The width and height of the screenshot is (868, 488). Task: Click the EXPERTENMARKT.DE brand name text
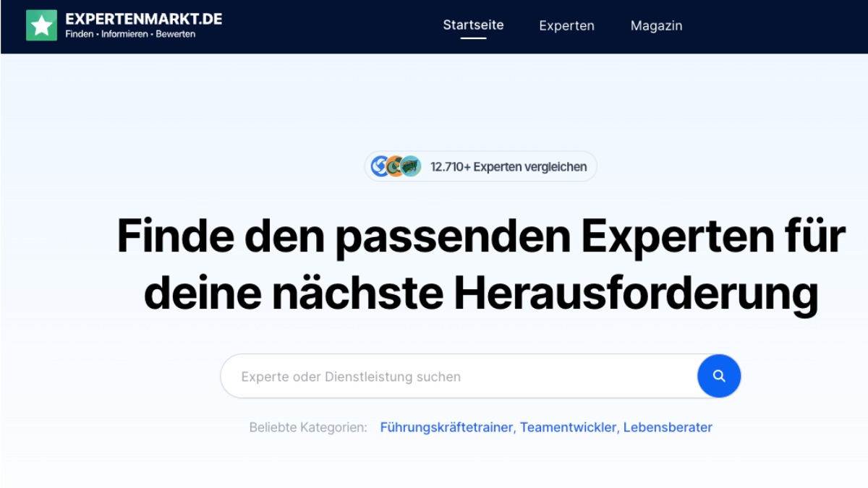(x=143, y=18)
